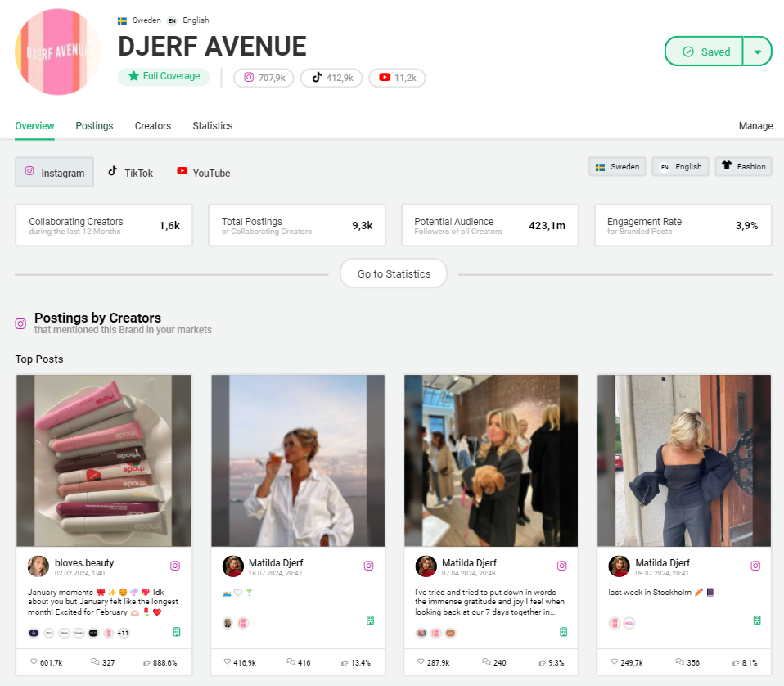
Task: Switch to the Creators tab
Action: click(x=152, y=125)
